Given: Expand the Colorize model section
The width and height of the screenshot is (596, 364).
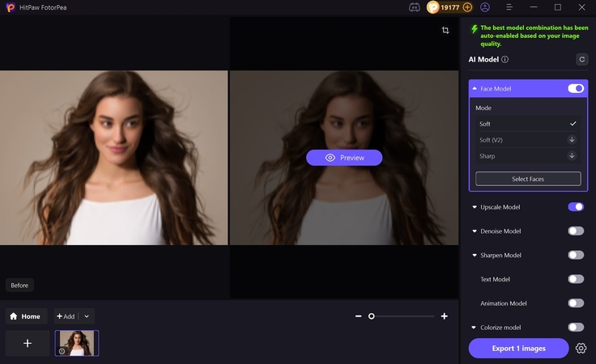Looking at the screenshot, I should coord(475,328).
